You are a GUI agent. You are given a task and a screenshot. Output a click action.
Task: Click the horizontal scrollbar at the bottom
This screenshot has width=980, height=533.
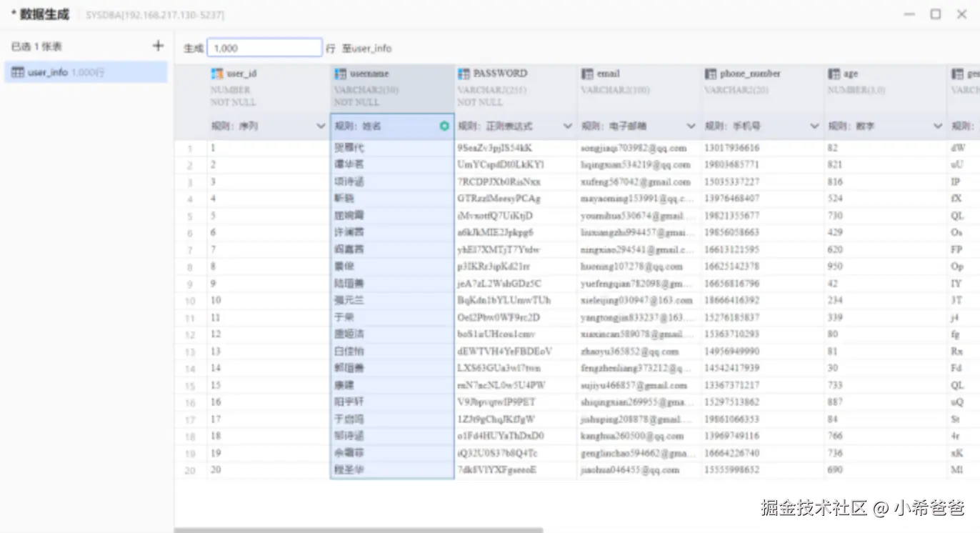[359, 530]
